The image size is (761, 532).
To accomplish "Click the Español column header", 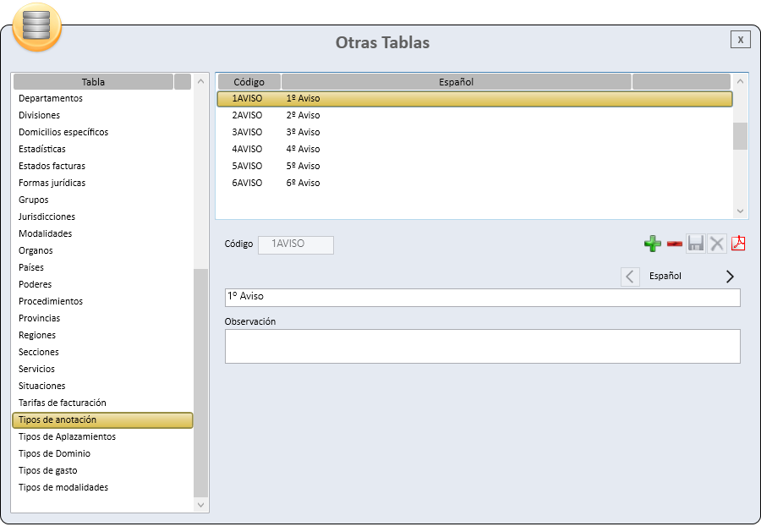I will coord(456,82).
